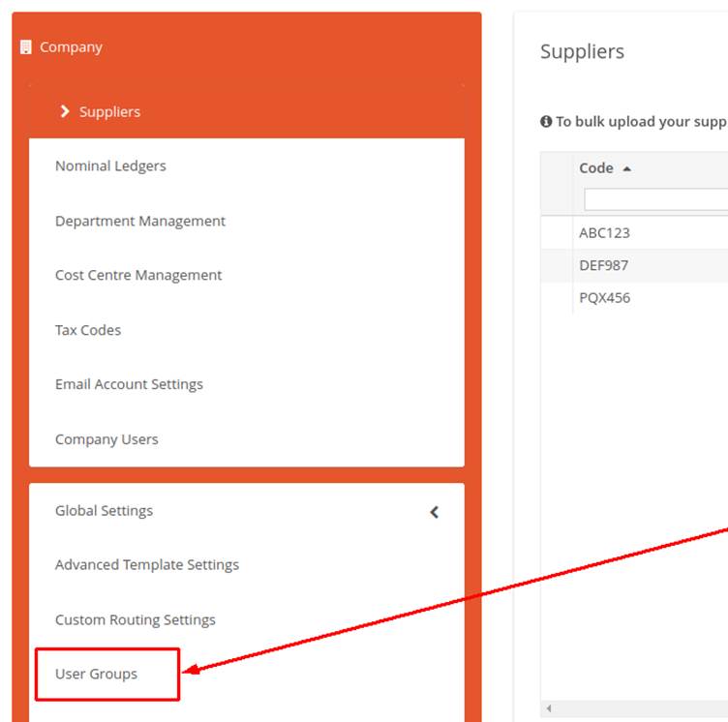Go to Custom Routing Settings
The width and height of the screenshot is (728, 722).
[x=136, y=619]
